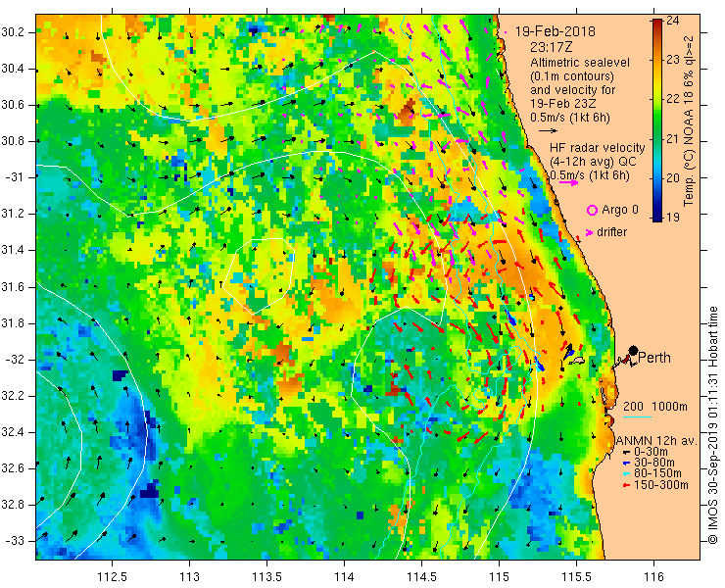Click the cyan 200 1000m isobath legend line
This screenshot has height=588, width=725.
(x=637, y=416)
